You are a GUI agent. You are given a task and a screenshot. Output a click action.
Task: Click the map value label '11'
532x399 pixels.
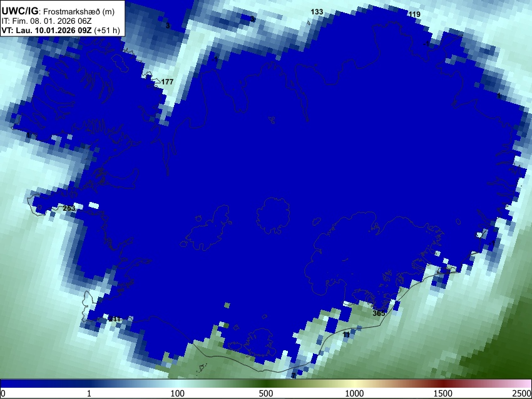pyautogui.click(x=346, y=335)
